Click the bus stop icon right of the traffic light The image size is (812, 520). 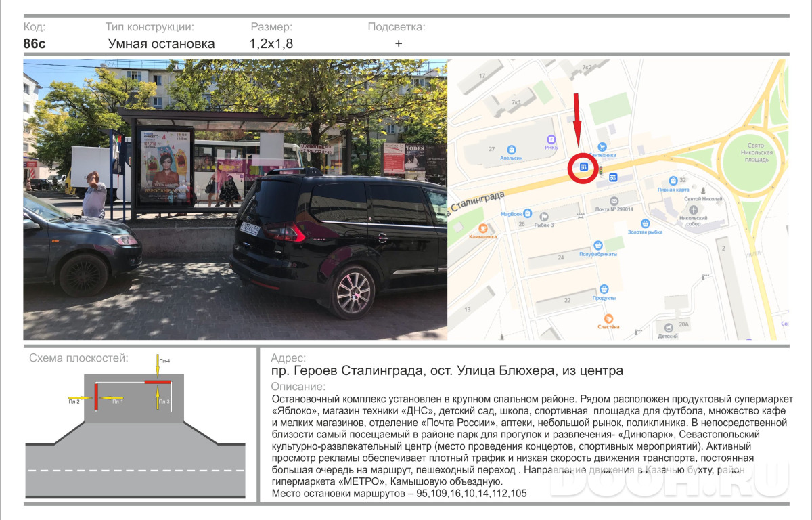pos(613,178)
